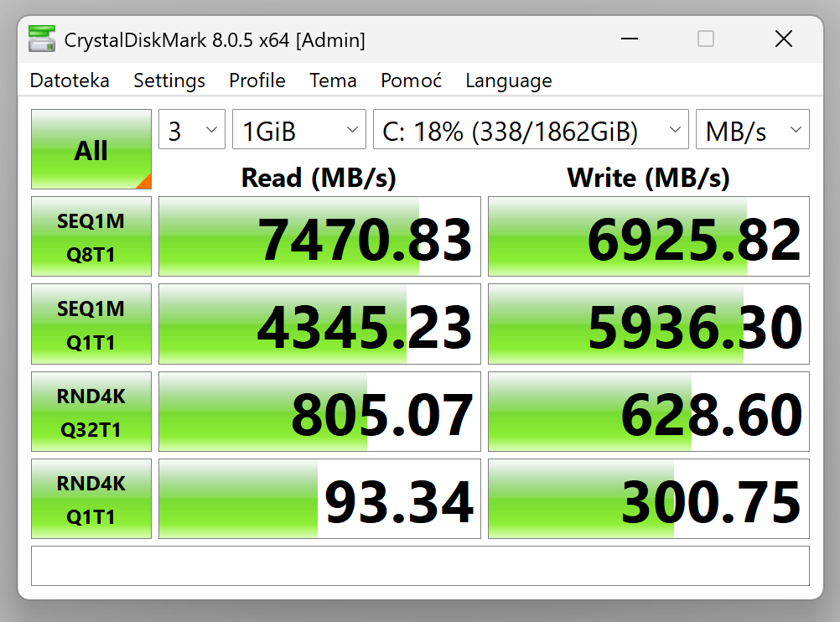Viewport: 840px width, 622px height.
Task: Change the MB/s unit dropdown
Action: [x=752, y=131]
